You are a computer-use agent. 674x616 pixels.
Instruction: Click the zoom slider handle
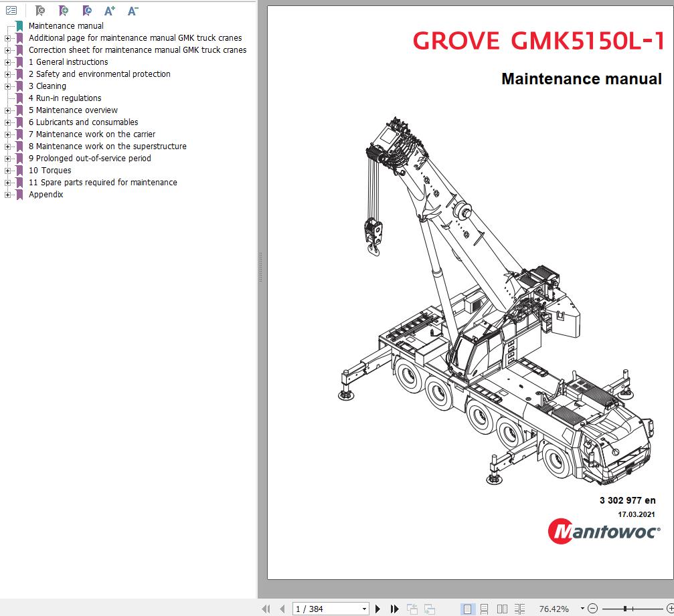625,609
